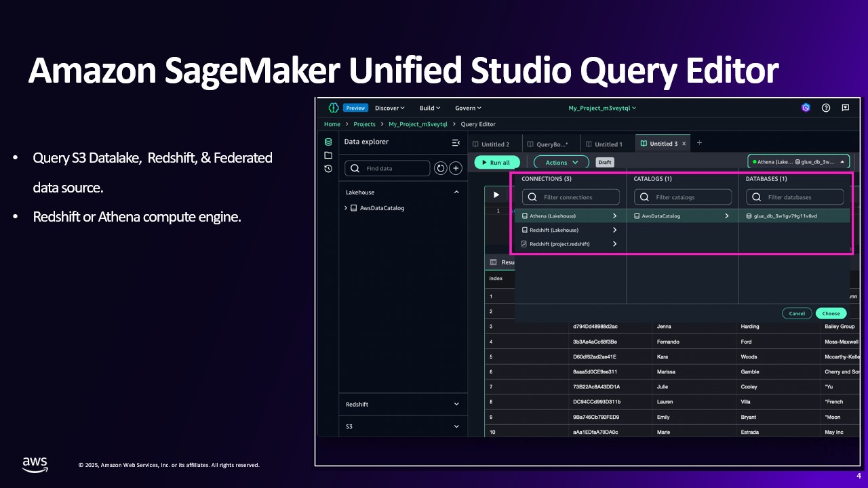The height and width of the screenshot is (488, 868).
Task: Expand the Redshift (Lakehouse) connection chevron
Action: click(614, 230)
